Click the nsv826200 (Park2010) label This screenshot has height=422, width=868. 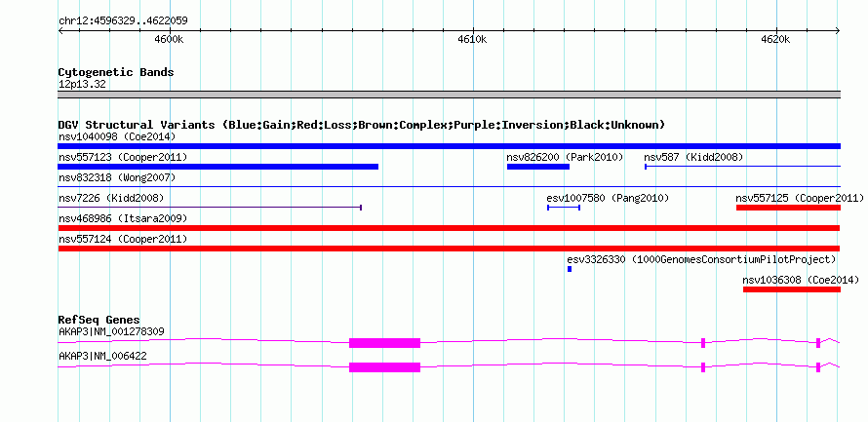click(566, 157)
